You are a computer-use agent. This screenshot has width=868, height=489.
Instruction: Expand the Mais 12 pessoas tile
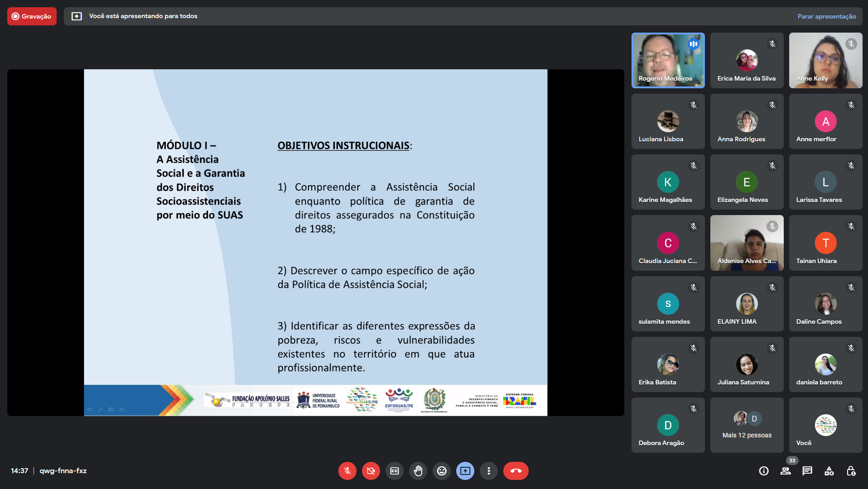(747, 425)
